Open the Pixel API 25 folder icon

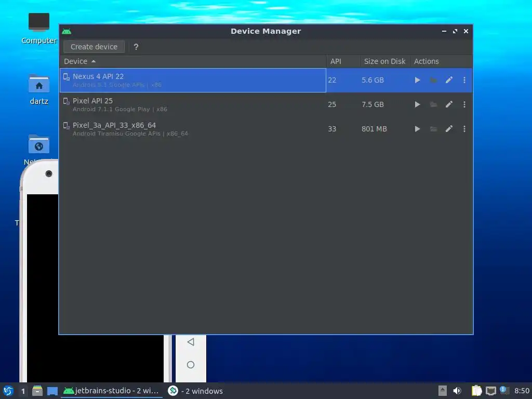coord(433,104)
